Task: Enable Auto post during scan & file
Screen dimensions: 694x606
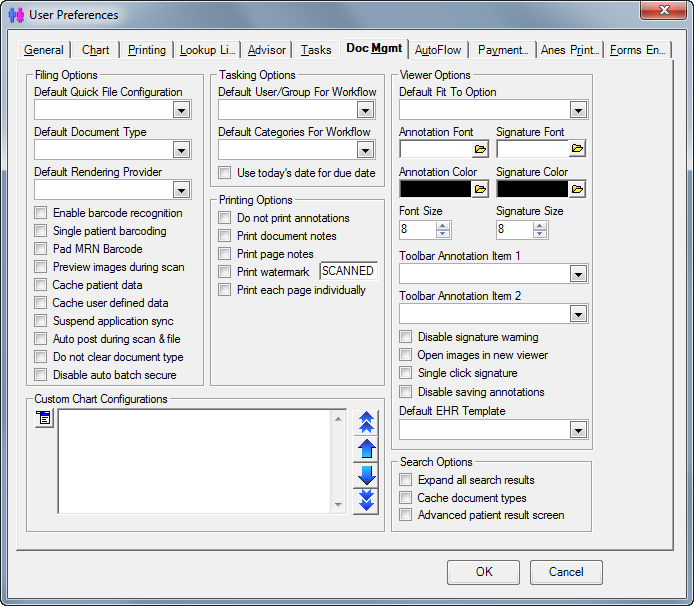Action: (41, 339)
